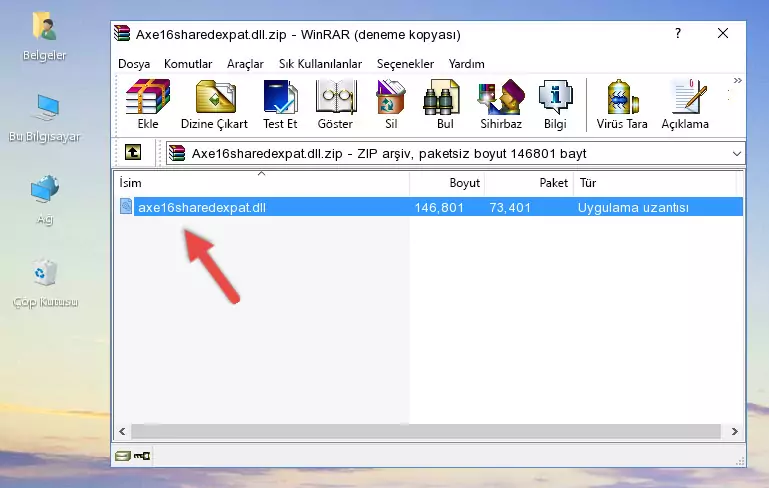Click the key password icon in status bar
The height and width of the screenshot is (488, 769).
pos(142,456)
